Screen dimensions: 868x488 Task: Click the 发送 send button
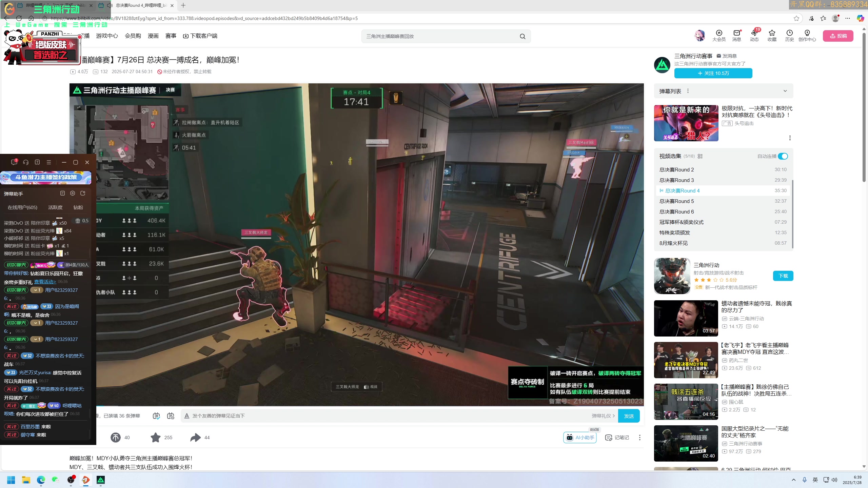coord(629,416)
